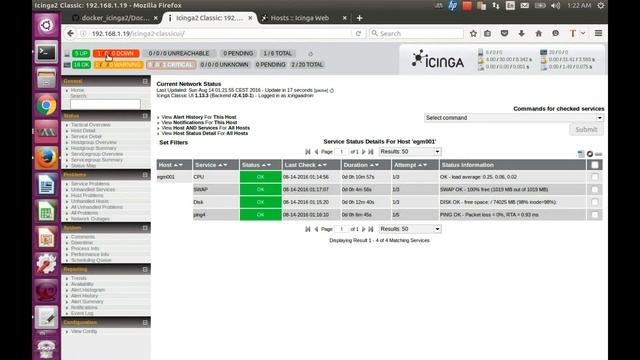Go to next page in top pagination
Image resolution: width=640 pixels, height=360 pixels.
363,152
